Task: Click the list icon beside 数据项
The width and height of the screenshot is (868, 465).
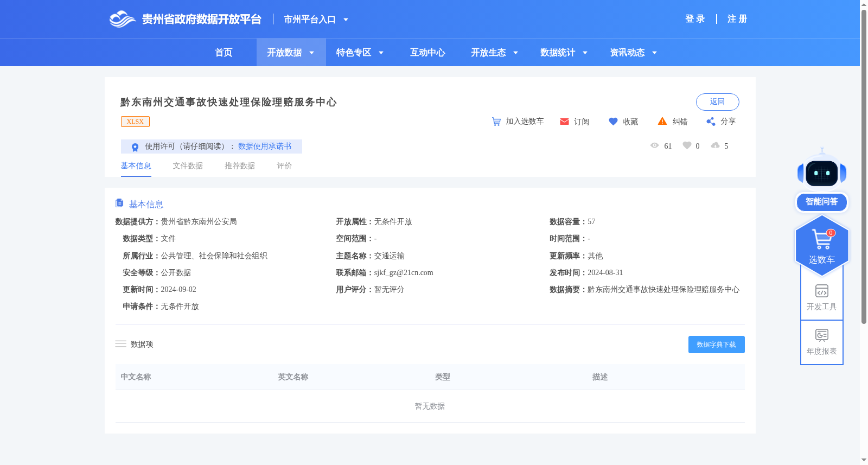Action: click(x=120, y=344)
